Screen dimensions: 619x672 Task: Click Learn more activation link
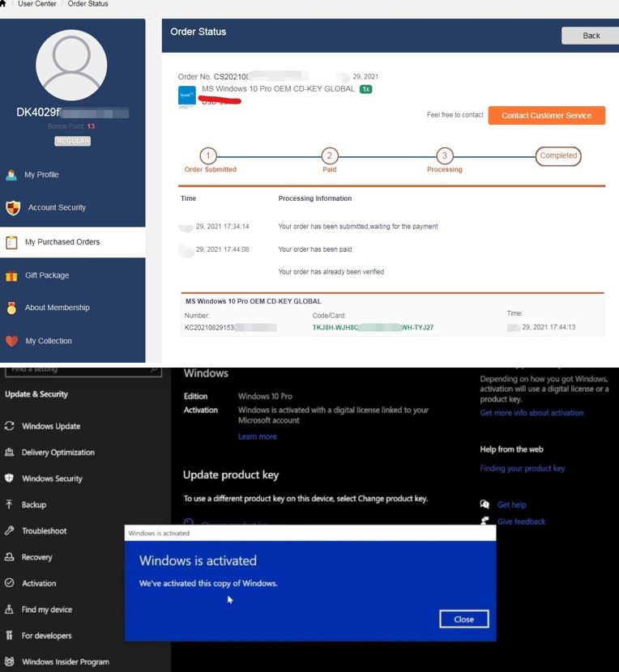258,436
